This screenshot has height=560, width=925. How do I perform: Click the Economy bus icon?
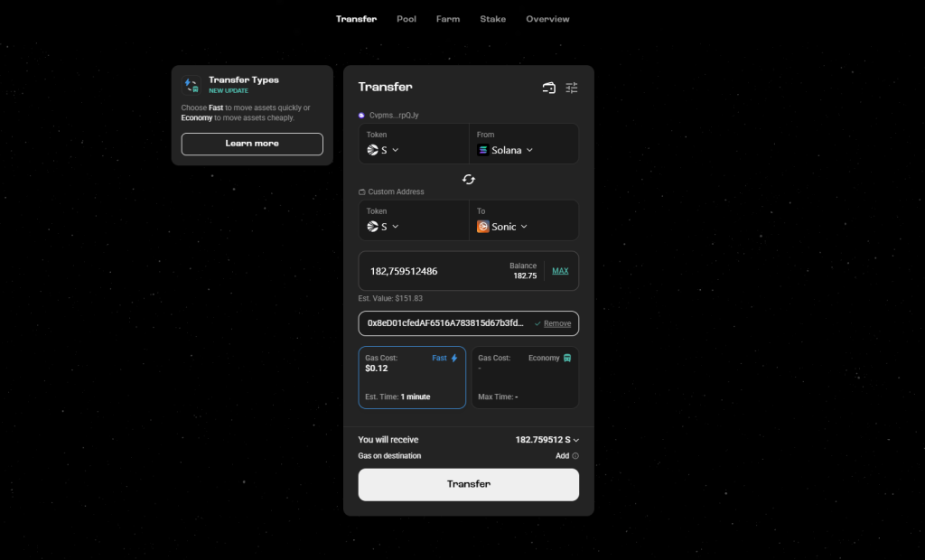(x=567, y=359)
